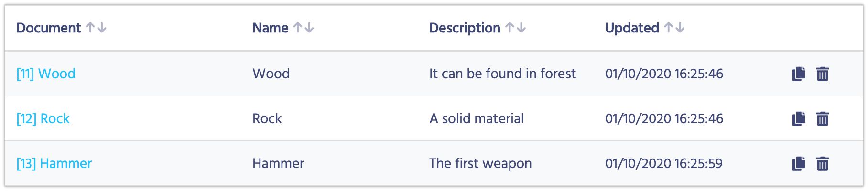The width and height of the screenshot is (868, 191).
Task: Select the 'A solid material' description cell
Action: point(477,118)
